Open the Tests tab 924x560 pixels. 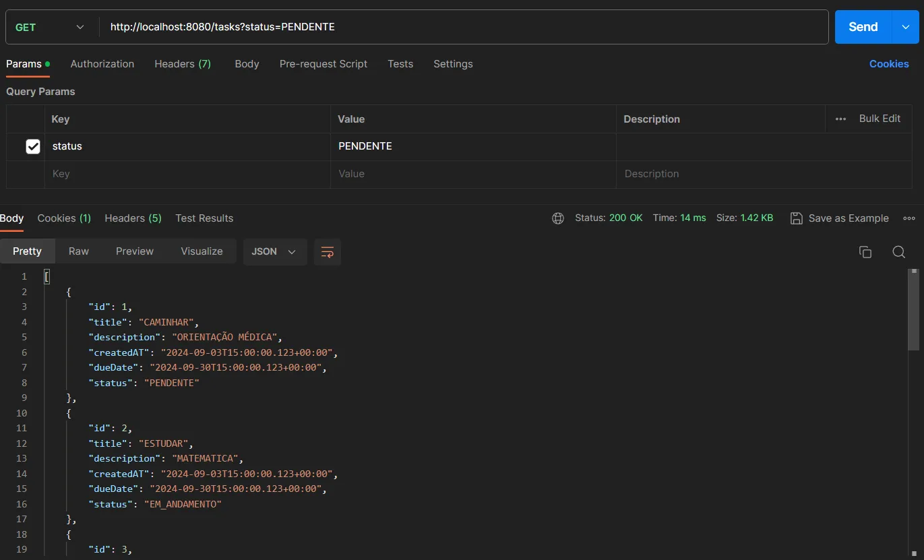click(400, 64)
